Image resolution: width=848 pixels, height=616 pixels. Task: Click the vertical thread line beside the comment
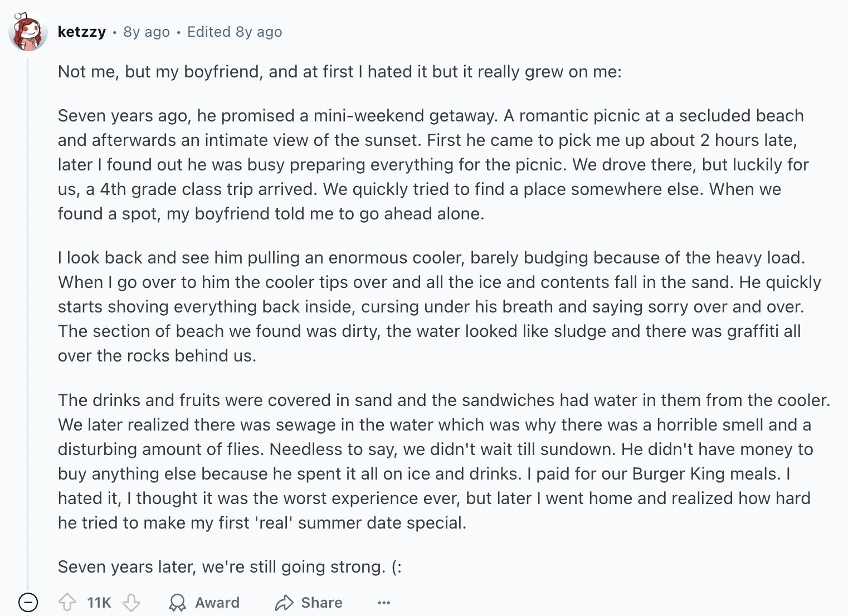tap(28, 323)
